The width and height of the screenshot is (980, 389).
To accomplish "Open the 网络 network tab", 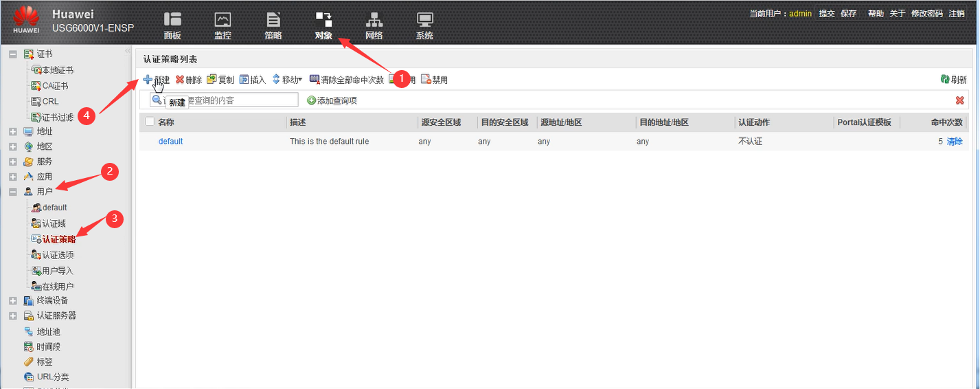I will click(374, 26).
